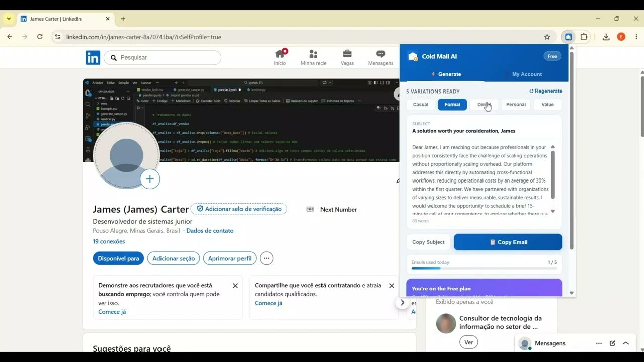Open the browser Extensions puzzle icon
This screenshot has height=362, width=644.
click(x=584, y=37)
